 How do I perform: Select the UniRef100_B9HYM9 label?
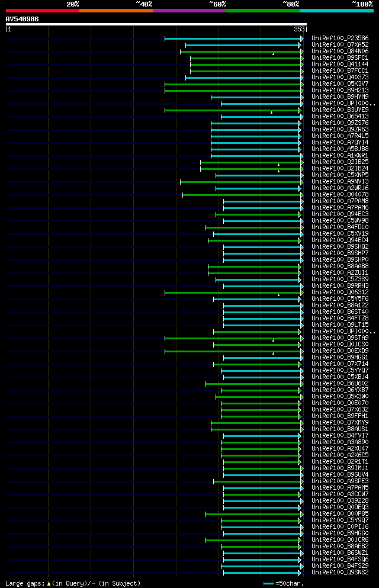340,97
